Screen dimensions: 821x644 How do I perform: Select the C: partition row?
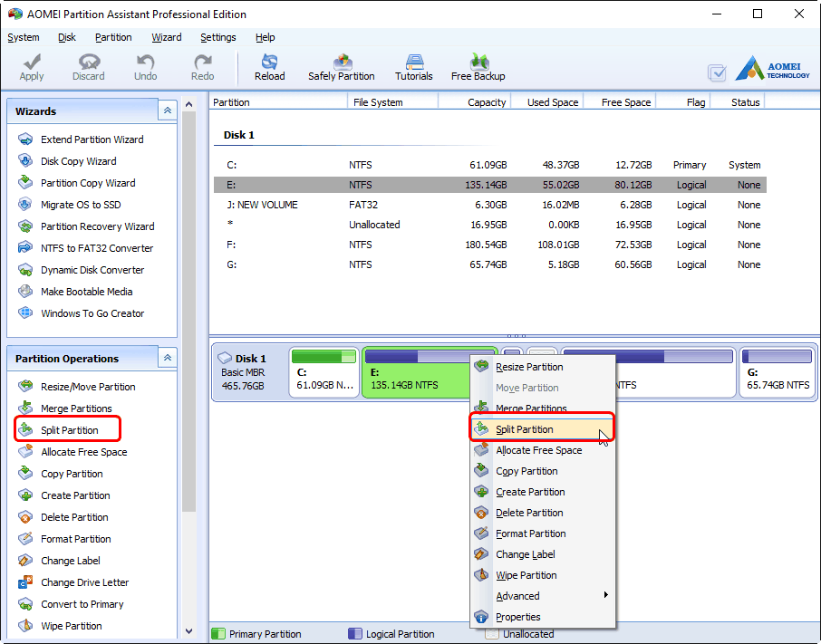[490, 166]
